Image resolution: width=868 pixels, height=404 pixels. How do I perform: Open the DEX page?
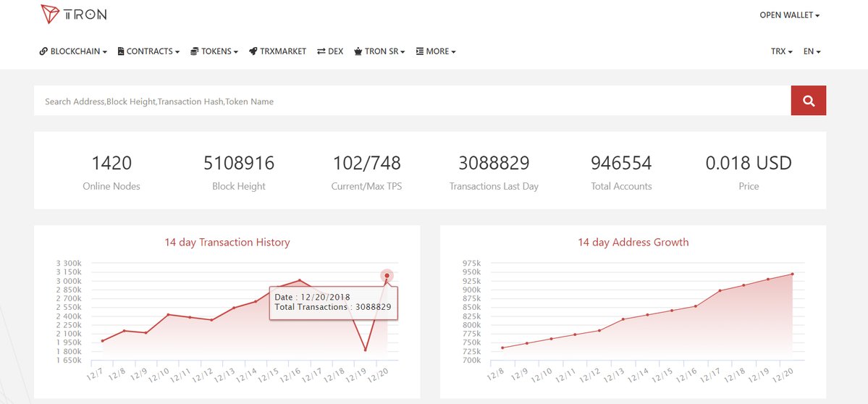330,51
